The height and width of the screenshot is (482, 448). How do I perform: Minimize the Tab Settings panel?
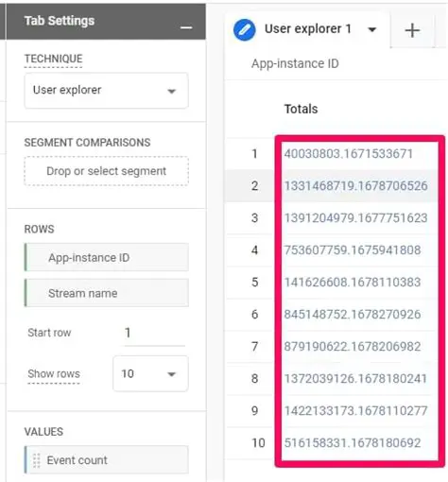tap(186, 27)
